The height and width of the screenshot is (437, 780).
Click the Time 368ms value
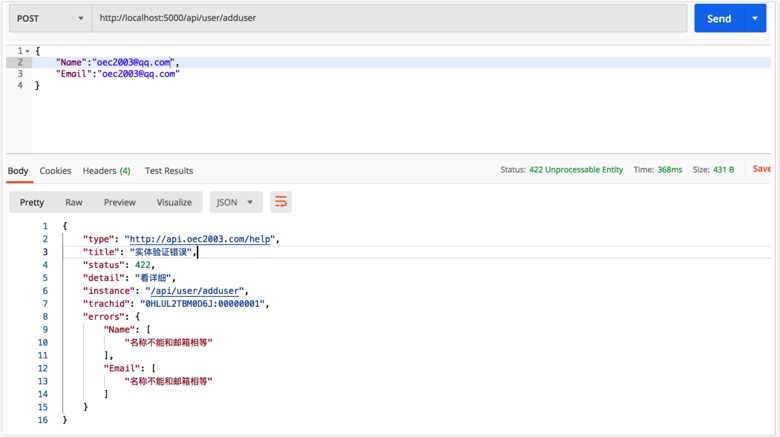coord(670,170)
